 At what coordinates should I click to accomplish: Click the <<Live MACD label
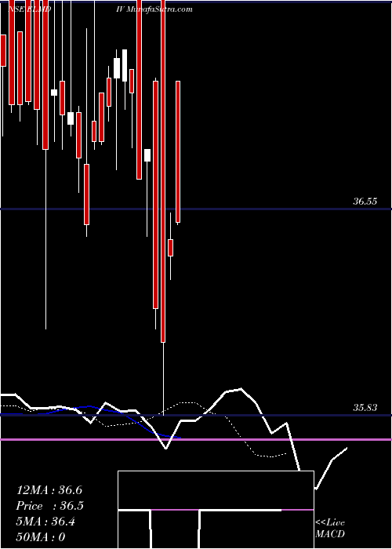click(330, 528)
